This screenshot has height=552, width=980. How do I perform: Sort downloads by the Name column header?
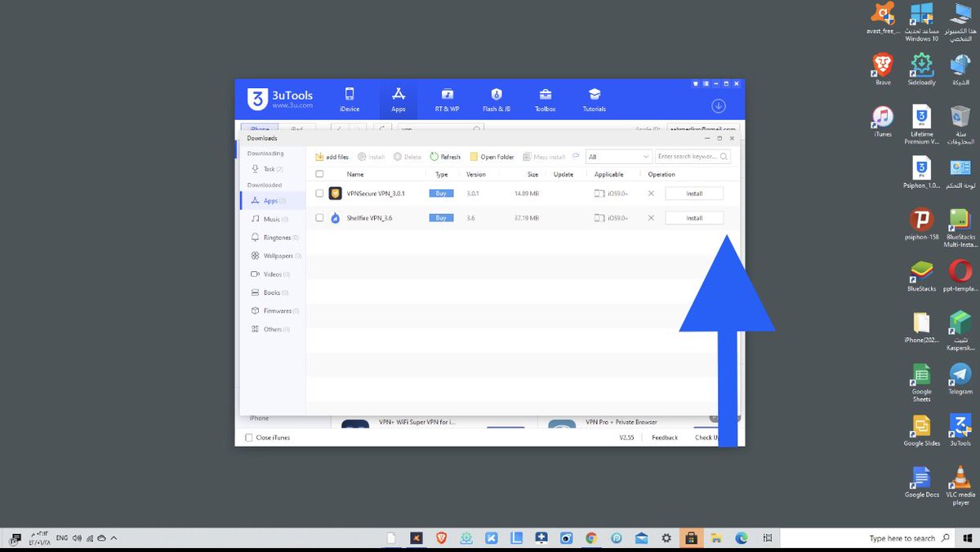(355, 174)
